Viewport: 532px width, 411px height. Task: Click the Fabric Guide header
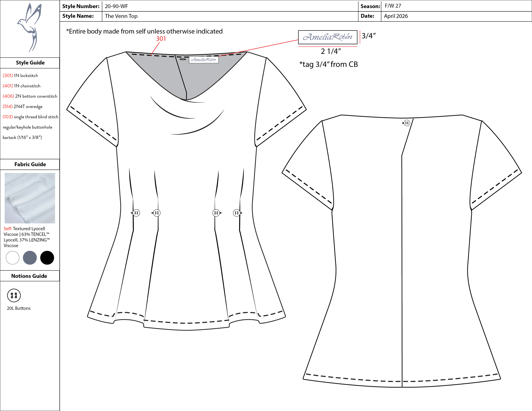pos(30,164)
